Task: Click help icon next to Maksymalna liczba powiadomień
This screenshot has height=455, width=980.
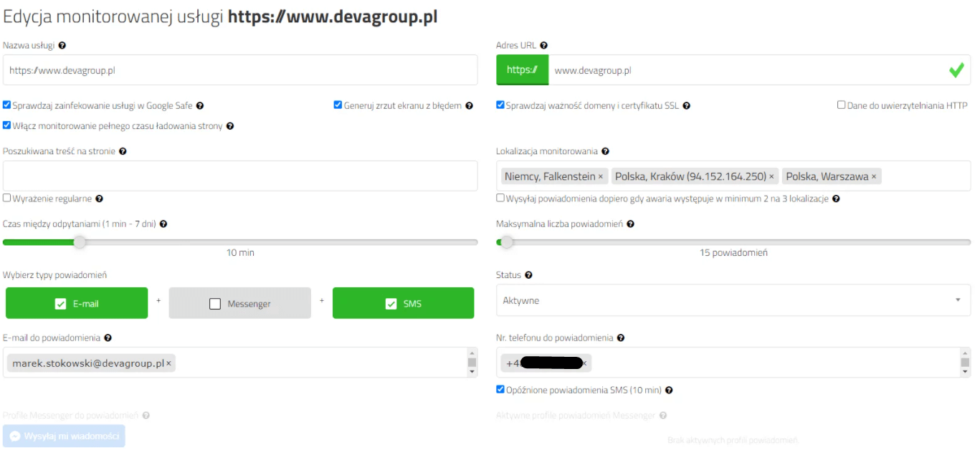Action: click(x=630, y=224)
